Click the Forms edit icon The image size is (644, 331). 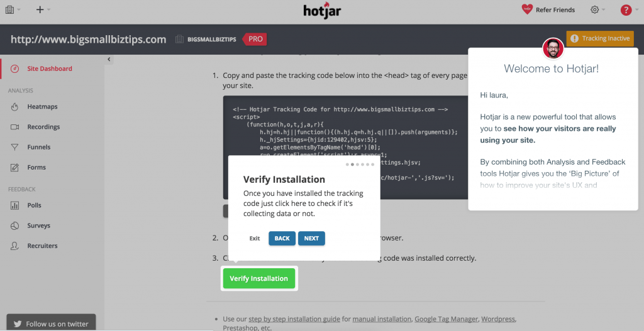(x=14, y=168)
